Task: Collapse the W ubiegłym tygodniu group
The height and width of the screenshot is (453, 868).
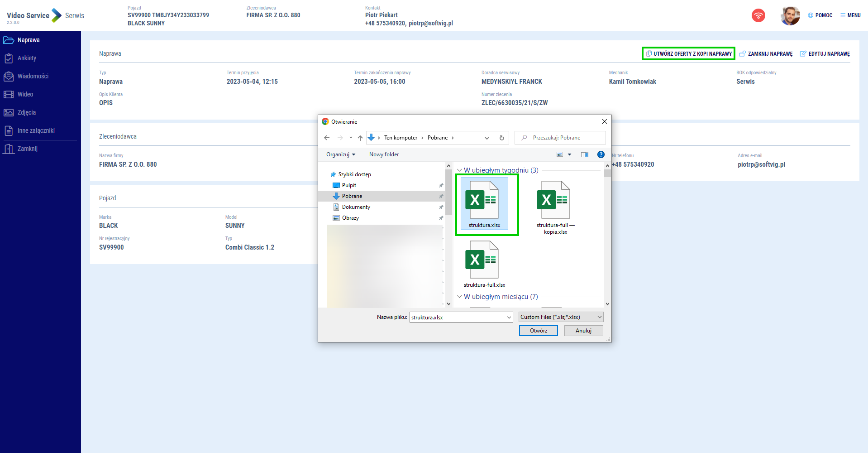Action: click(459, 170)
